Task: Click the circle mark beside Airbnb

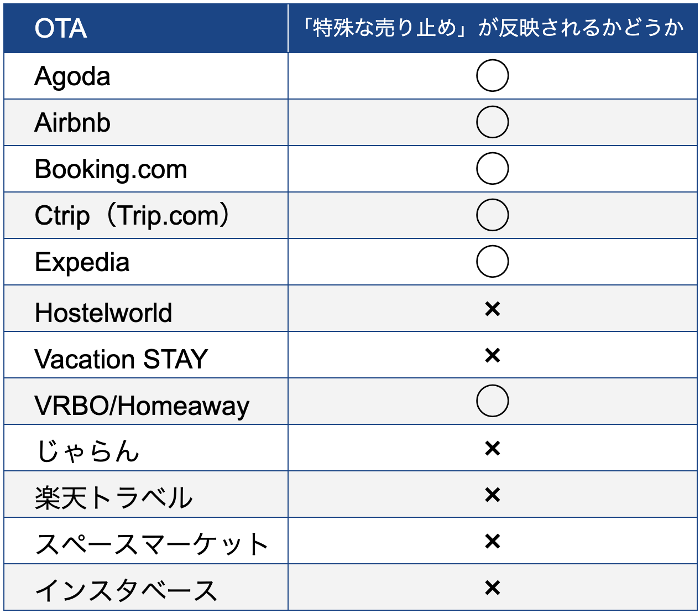Action: pos(492,122)
